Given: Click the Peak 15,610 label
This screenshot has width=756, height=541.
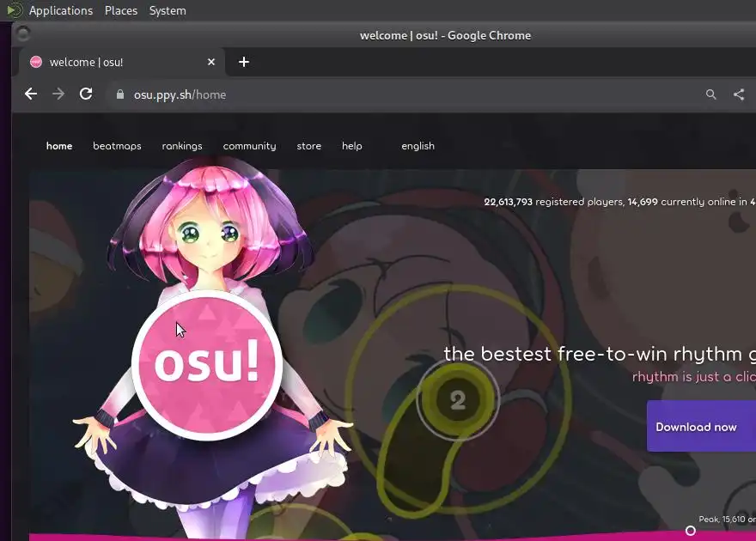Looking at the screenshot, I should point(727,519).
